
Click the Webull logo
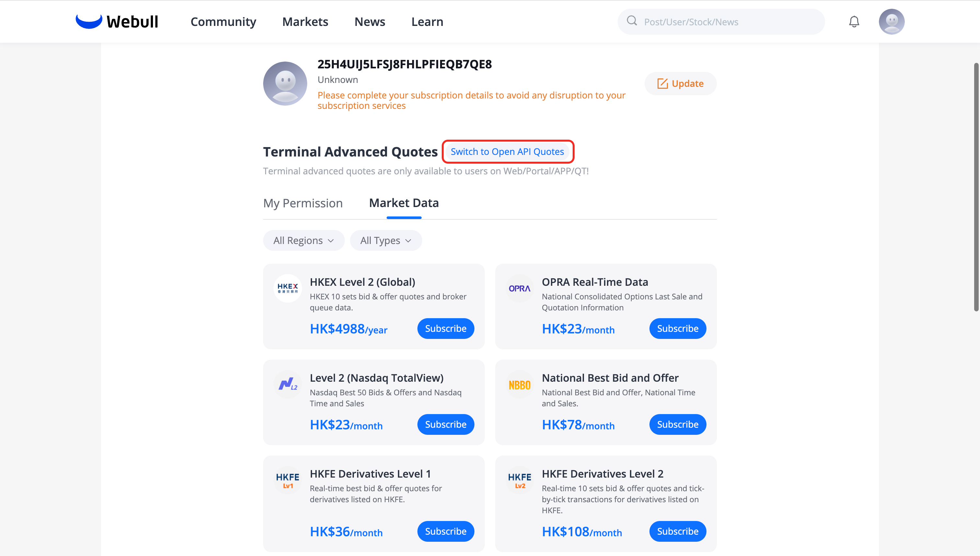[117, 21]
